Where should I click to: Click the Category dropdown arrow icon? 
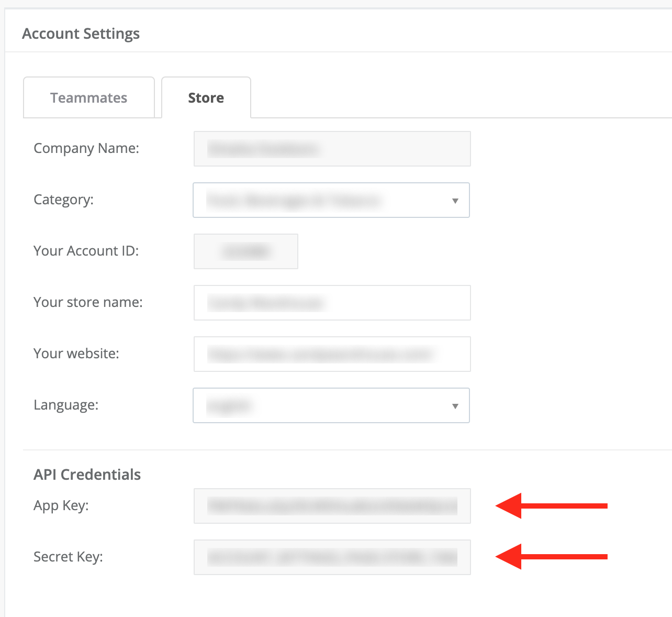455,201
